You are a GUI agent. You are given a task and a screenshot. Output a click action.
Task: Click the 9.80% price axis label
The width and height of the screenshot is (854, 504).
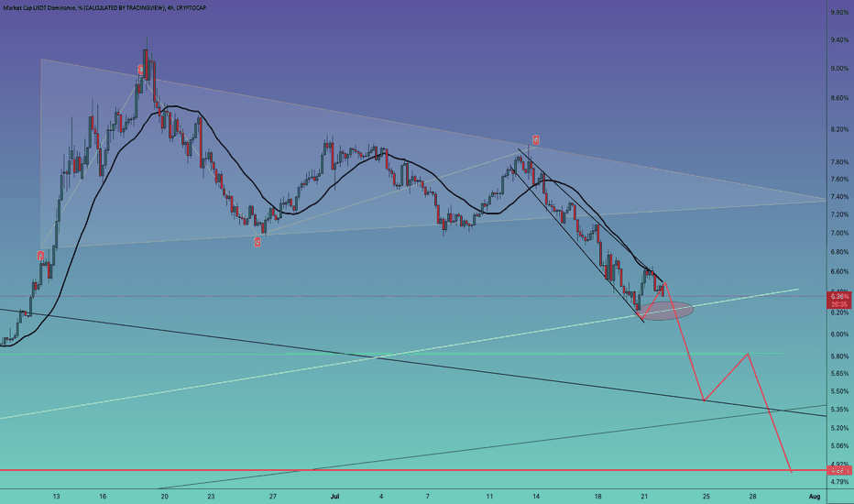839,12
